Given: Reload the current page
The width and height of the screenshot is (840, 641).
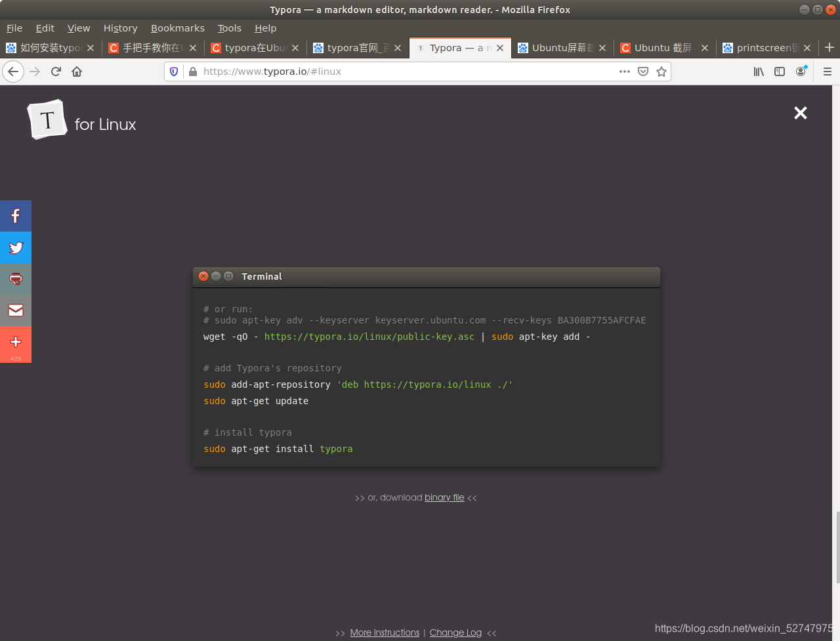Looking at the screenshot, I should [x=56, y=72].
